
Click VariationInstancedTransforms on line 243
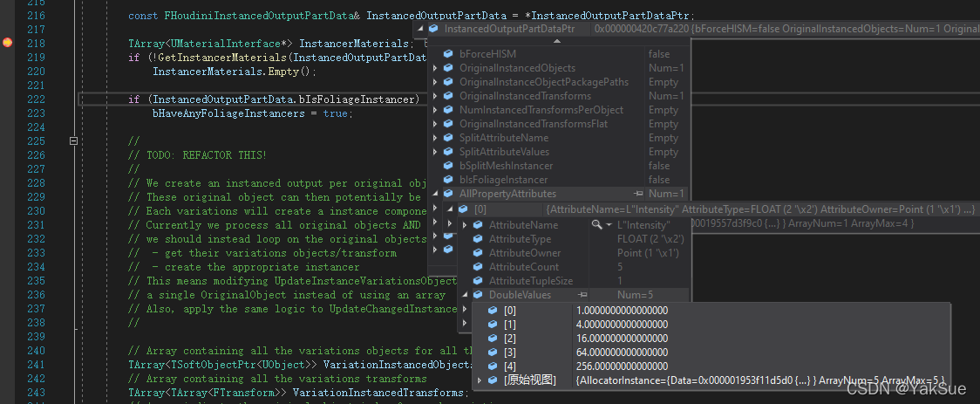tap(378, 393)
